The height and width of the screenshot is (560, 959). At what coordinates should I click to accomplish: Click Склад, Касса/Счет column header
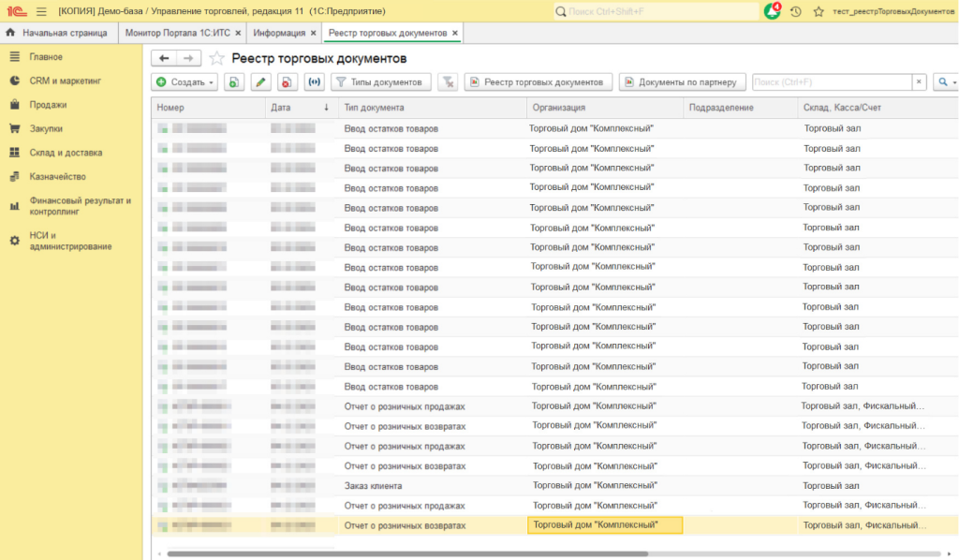(x=878, y=108)
